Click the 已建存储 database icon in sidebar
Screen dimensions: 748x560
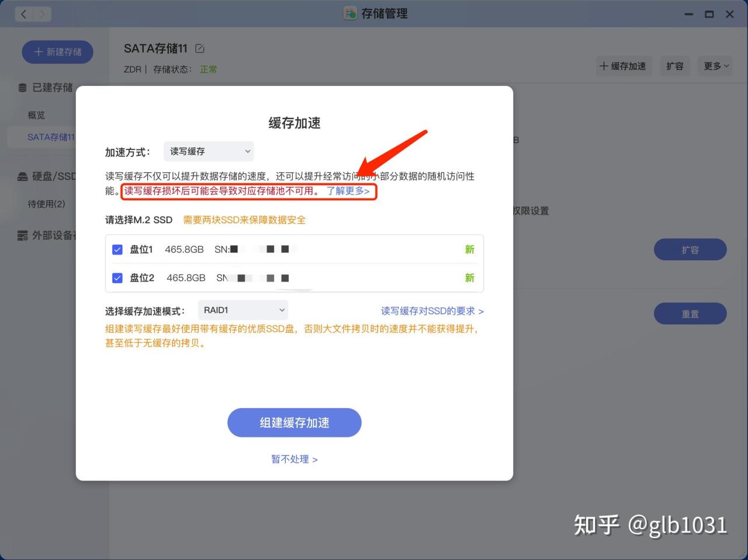point(22,88)
